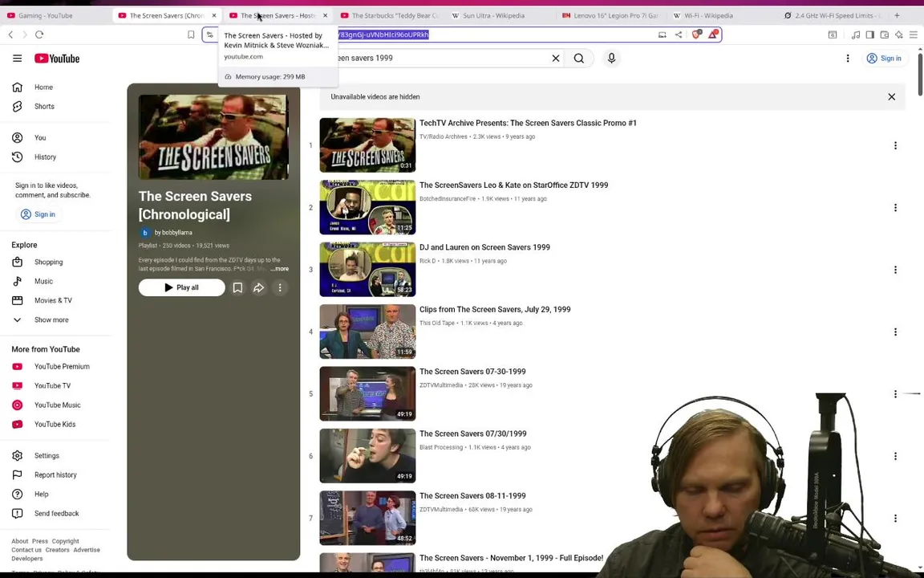Open the YouTube guide hamburger menu
Image resolution: width=924 pixels, height=578 pixels.
17,59
